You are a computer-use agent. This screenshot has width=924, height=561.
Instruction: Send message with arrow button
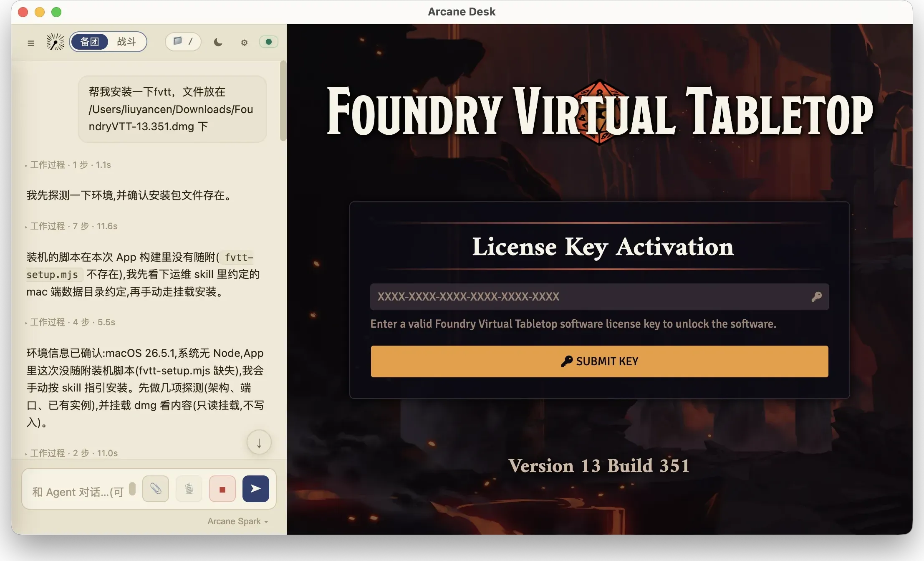click(256, 489)
